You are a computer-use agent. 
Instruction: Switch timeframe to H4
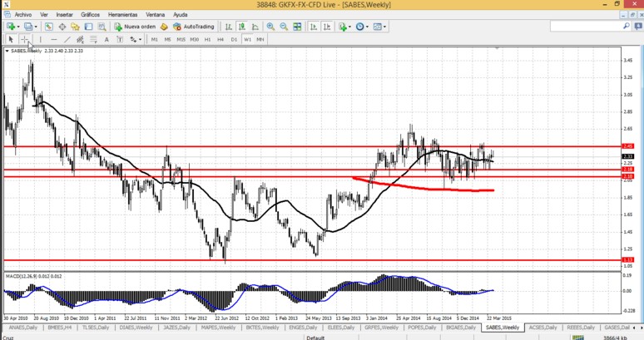coord(220,39)
